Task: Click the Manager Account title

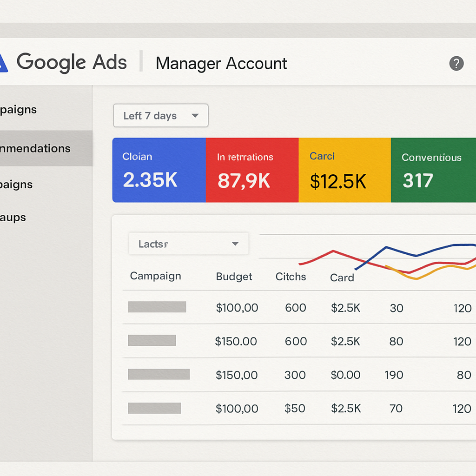Action: coord(221,63)
